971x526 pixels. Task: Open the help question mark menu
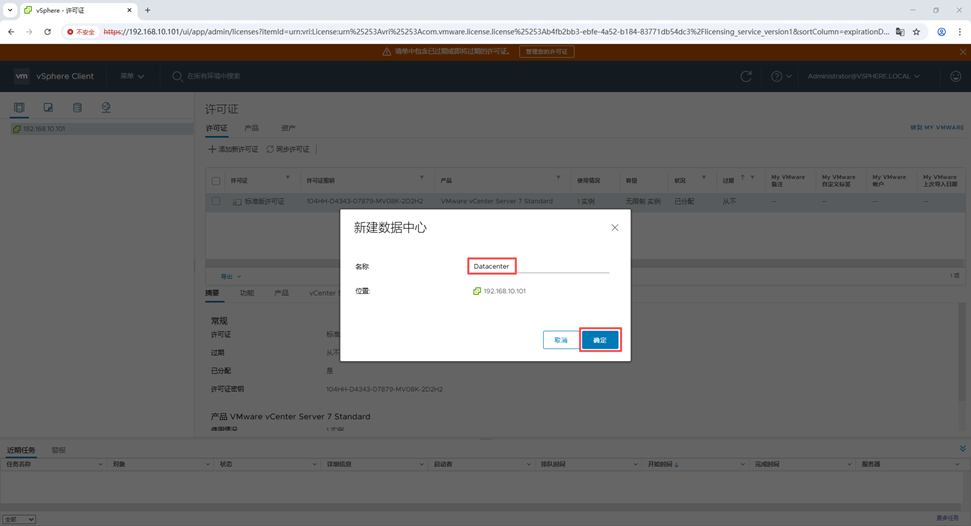tap(779, 76)
